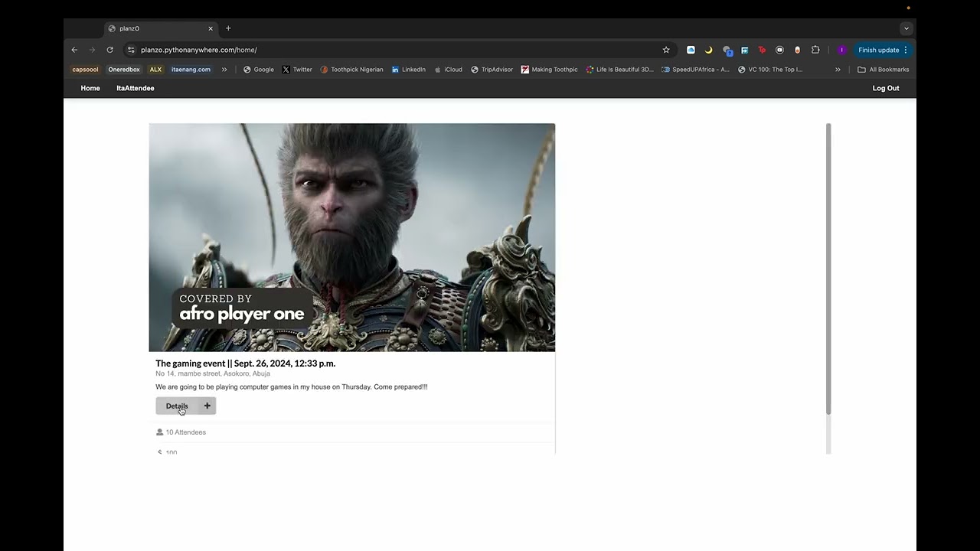
Task: Open VC 100: The Top bookmark
Action: [770, 70]
